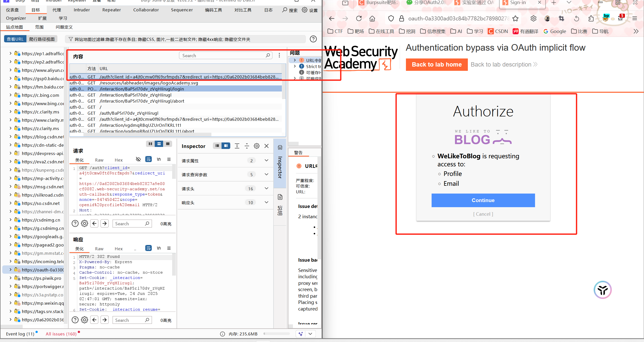Screen dimensions: 644x342
Task: Click the help icon beside the filter bar
Action: point(313,39)
